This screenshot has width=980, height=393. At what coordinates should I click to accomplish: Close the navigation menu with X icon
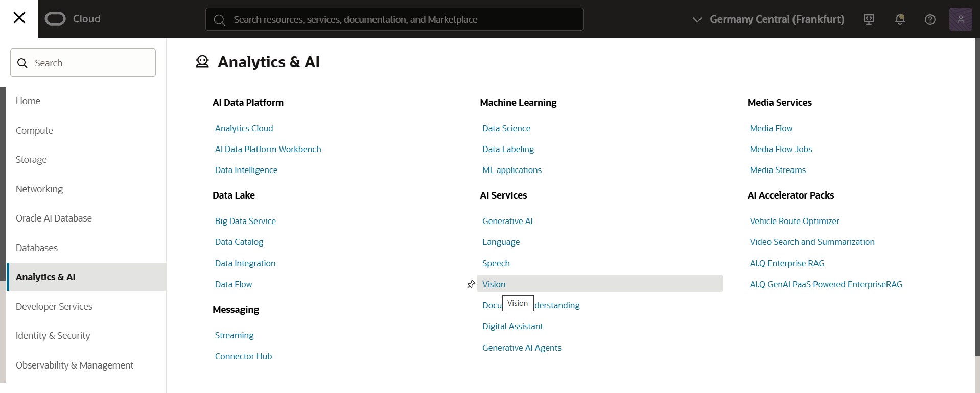(x=19, y=18)
